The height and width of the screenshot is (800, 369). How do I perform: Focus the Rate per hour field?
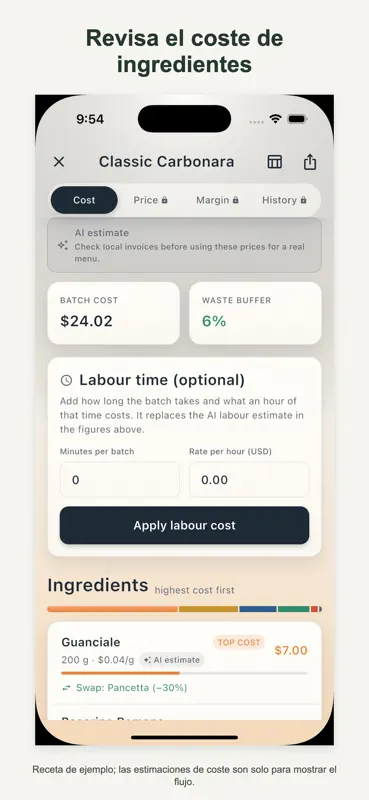tap(249, 480)
